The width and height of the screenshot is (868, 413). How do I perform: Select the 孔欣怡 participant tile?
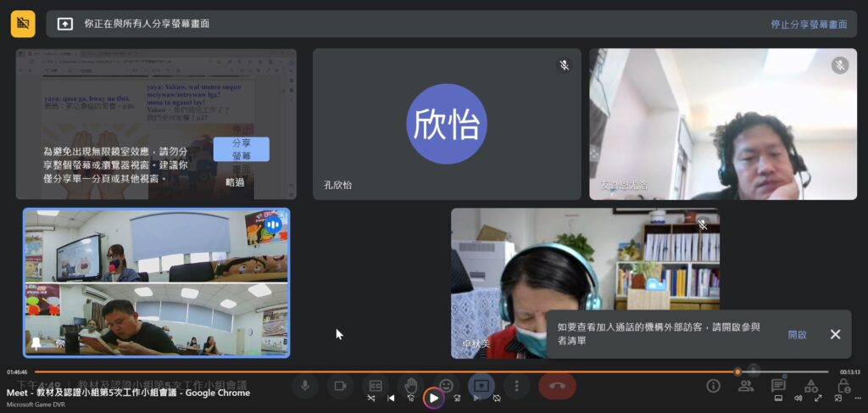(x=447, y=124)
